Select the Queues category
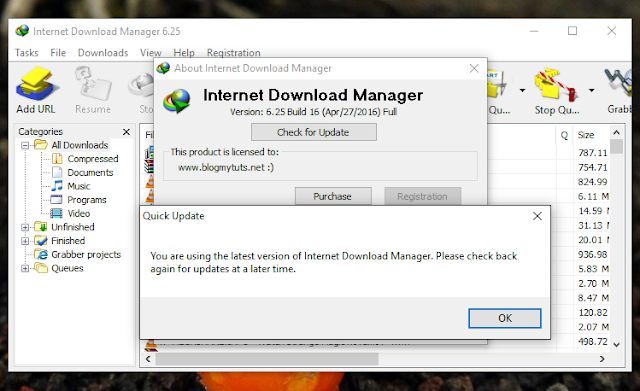The height and width of the screenshot is (391, 640). pos(67,268)
